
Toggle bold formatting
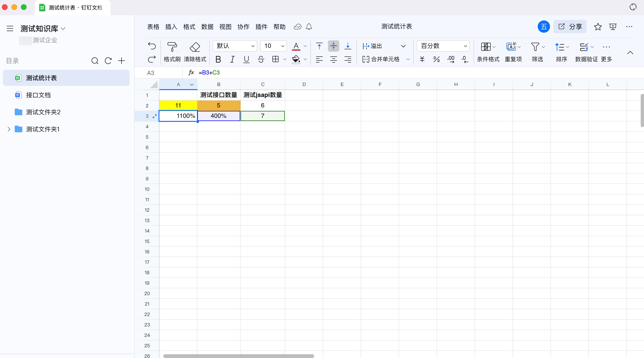218,59
